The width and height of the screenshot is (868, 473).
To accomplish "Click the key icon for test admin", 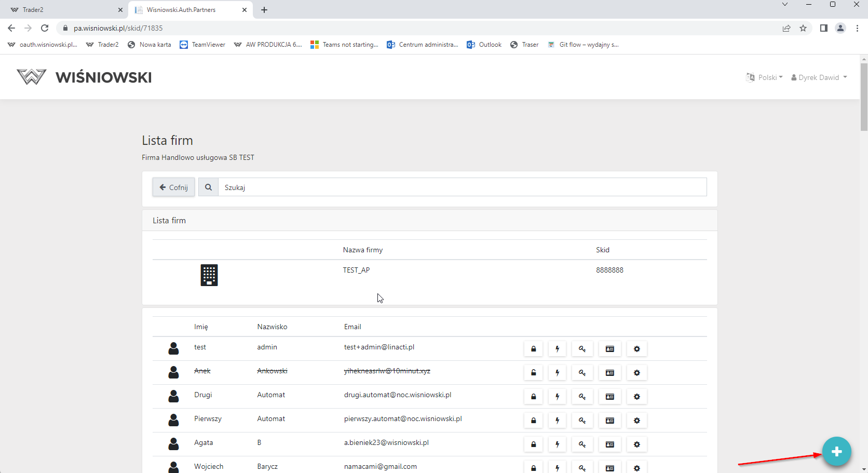I will click(x=582, y=349).
